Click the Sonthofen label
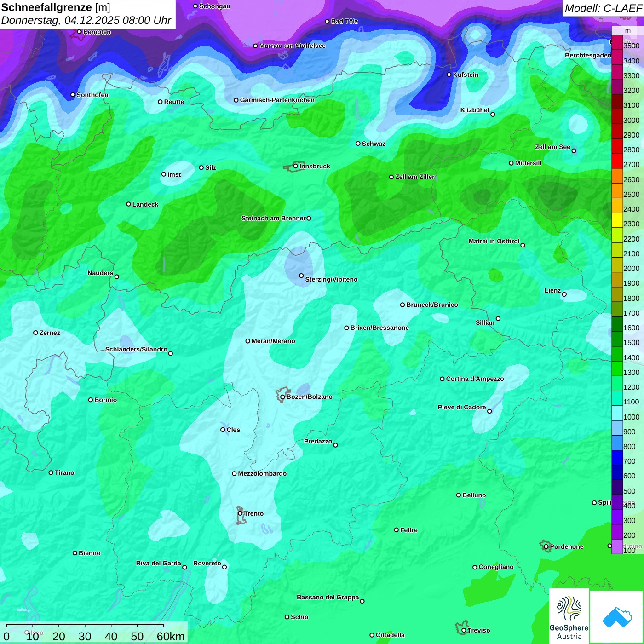Image resolution: width=644 pixels, height=644 pixels. pos(92,95)
